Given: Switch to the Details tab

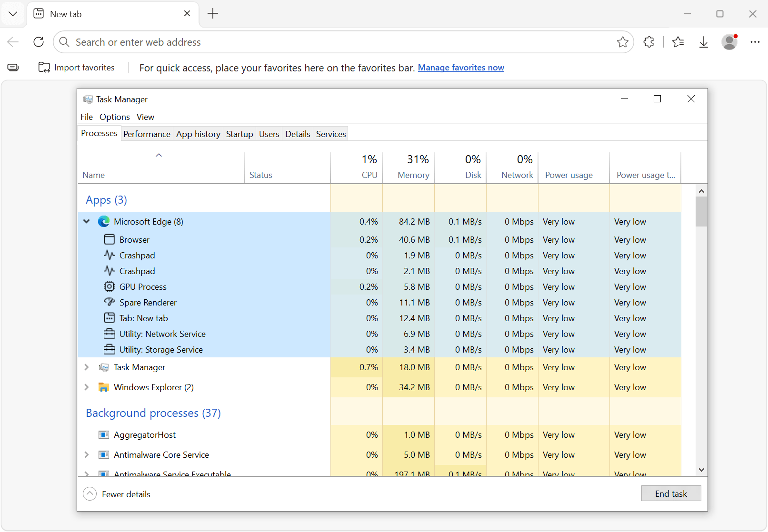Looking at the screenshot, I should [x=298, y=134].
